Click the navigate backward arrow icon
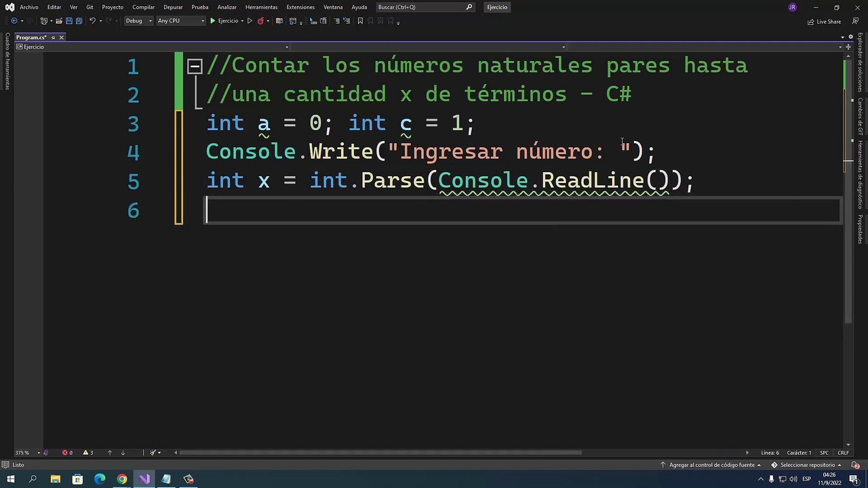Viewport: 868px width, 488px height. click(14, 21)
